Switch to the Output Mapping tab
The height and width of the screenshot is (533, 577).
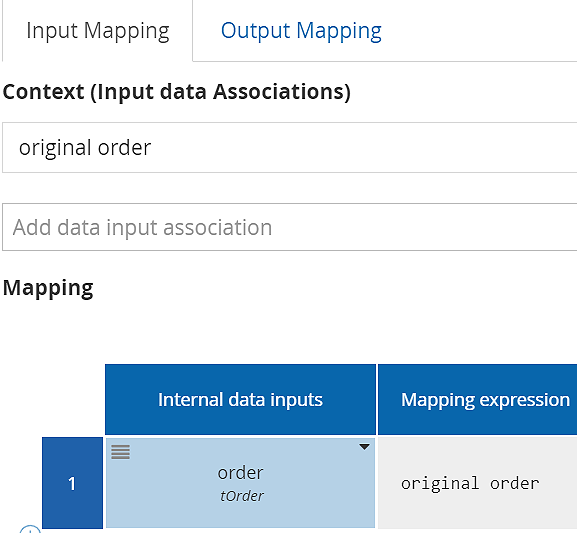[301, 31]
